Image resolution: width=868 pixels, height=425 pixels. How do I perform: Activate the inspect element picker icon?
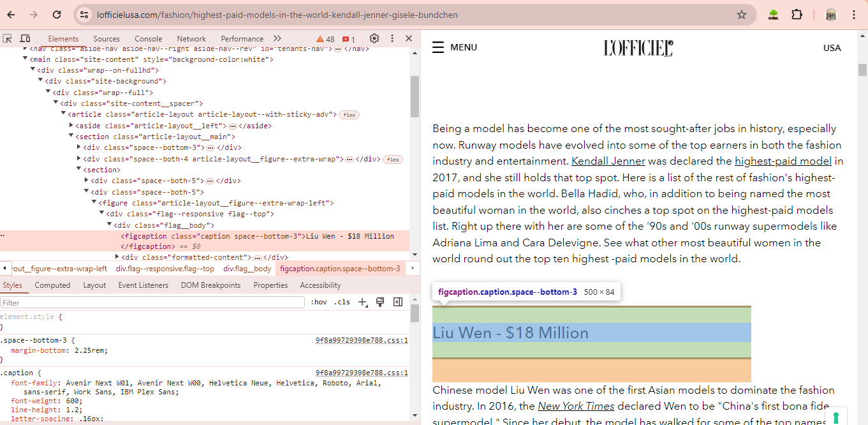[x=8, y=39]
